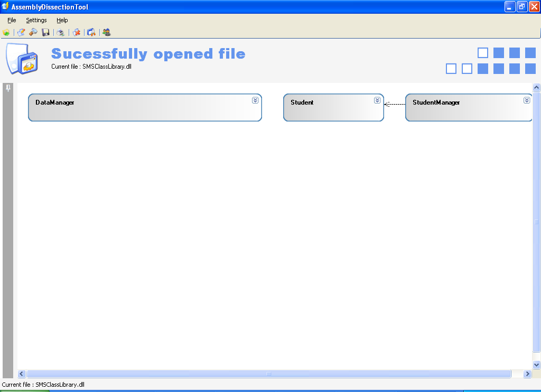Image resolution: width=541 pixels, height=392 pixels.
Task: Click the large application logo icon
Action: point(22,59)
